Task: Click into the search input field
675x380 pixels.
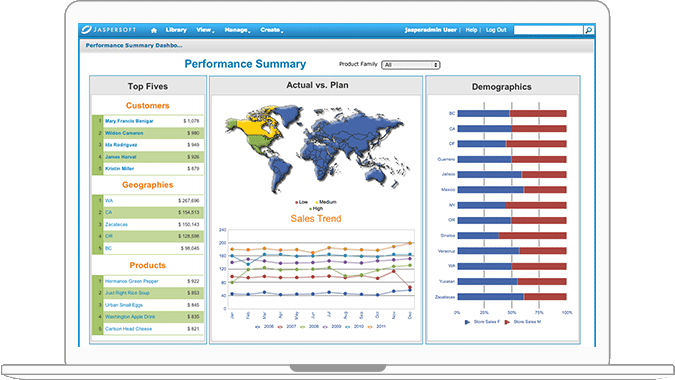Action: [x=548, y=30]
